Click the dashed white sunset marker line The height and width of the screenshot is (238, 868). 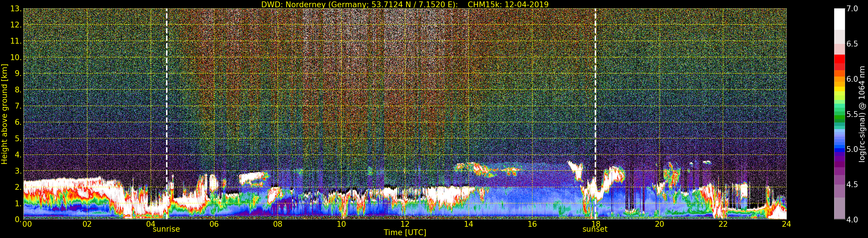click(596, 114)
